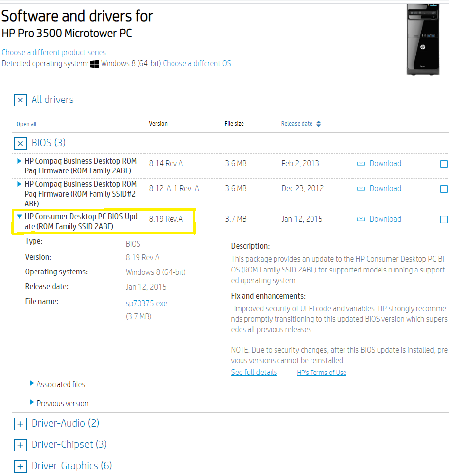The width and height of the screenshot is (449, 476).
Task: Expand the Previous version section
Action: point(60,403)
